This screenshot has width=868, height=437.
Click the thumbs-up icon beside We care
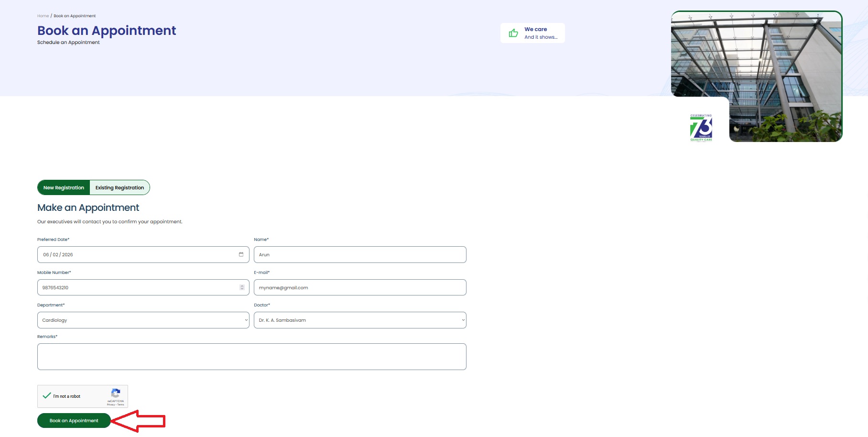[x=513, y=33]
